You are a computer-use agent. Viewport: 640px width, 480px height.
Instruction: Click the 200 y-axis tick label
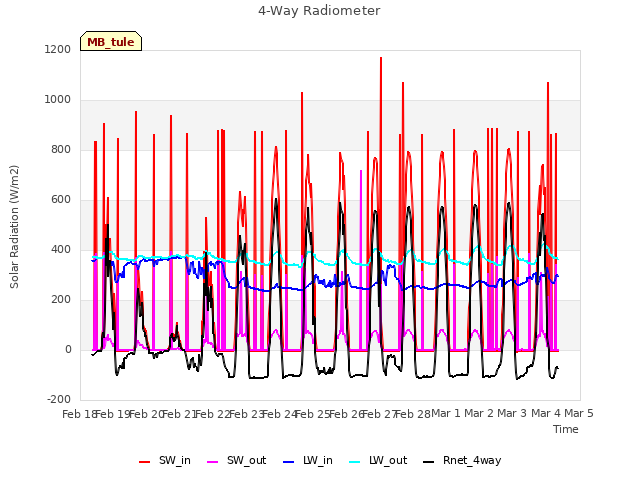point(61,300)
